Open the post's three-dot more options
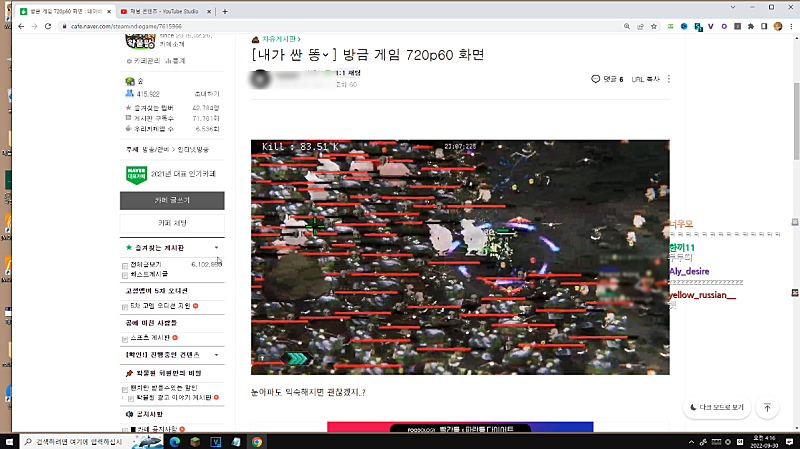Viewport: 800px width, 449px height. point(669,79)
